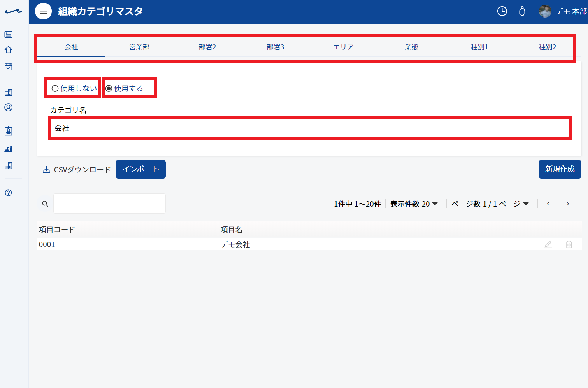Focus the table search input box
Image resolution: width=588 pixels, height=388 pixels.
tap(109, 204)
